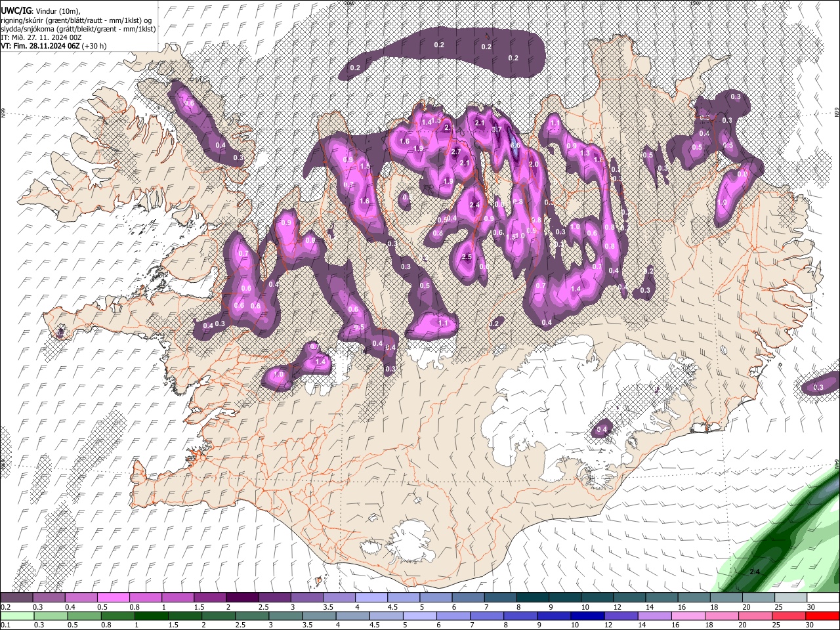Screen dimensions: 840x630
Task: Click the lower legend '30' label
Action: (x=811, y=625)
